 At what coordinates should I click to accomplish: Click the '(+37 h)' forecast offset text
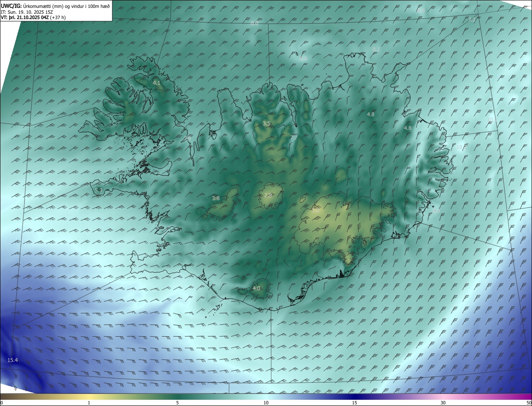click(58, 17)
